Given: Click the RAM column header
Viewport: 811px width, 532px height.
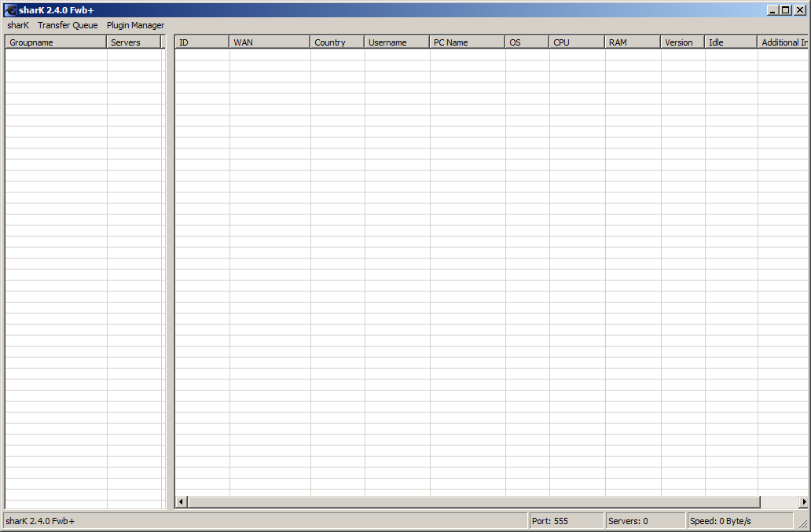Looking at the screenshot, I should (632, 42).
